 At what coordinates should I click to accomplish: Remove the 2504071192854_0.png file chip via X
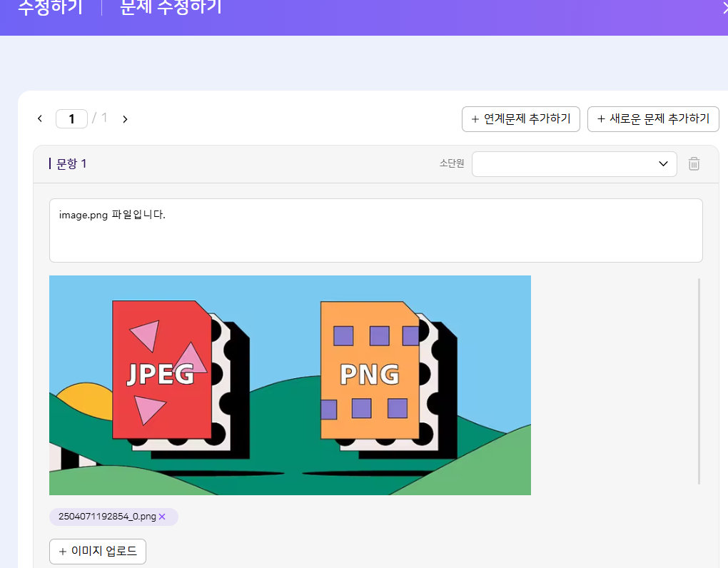pyautogui.click(x=162, y=517)
